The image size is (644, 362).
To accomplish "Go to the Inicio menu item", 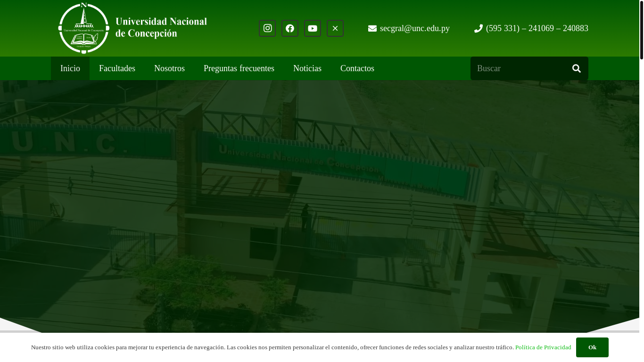I will tap(70, 68).
